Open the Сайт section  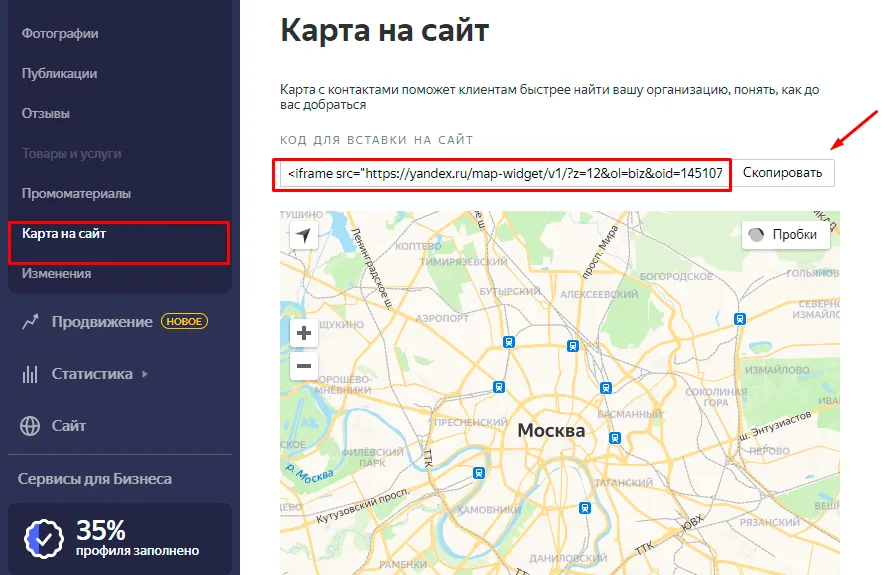[68, 426]
